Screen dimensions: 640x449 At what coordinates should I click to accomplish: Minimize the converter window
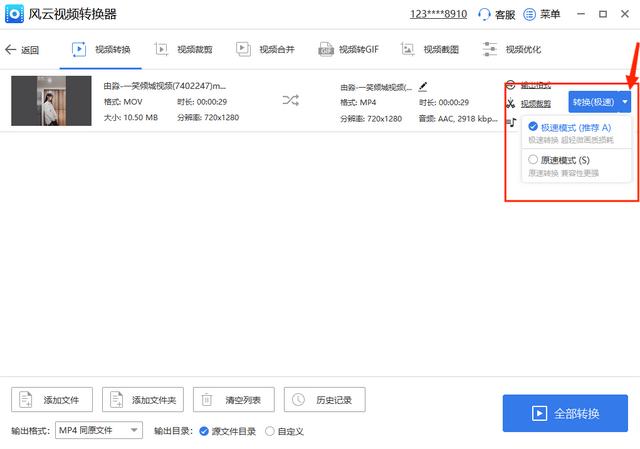tap(581, 14)
